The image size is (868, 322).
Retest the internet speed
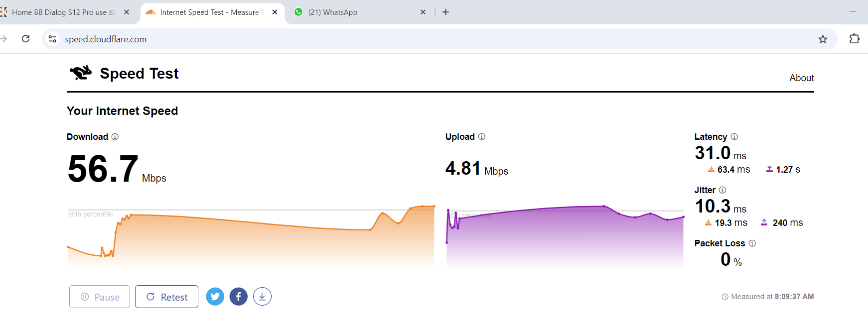pyautogui.click(x=166, y=297)
